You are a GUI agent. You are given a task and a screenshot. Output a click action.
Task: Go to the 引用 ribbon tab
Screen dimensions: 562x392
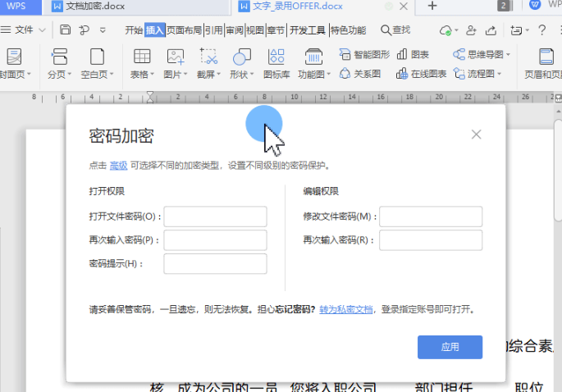[x=214, y=30]
